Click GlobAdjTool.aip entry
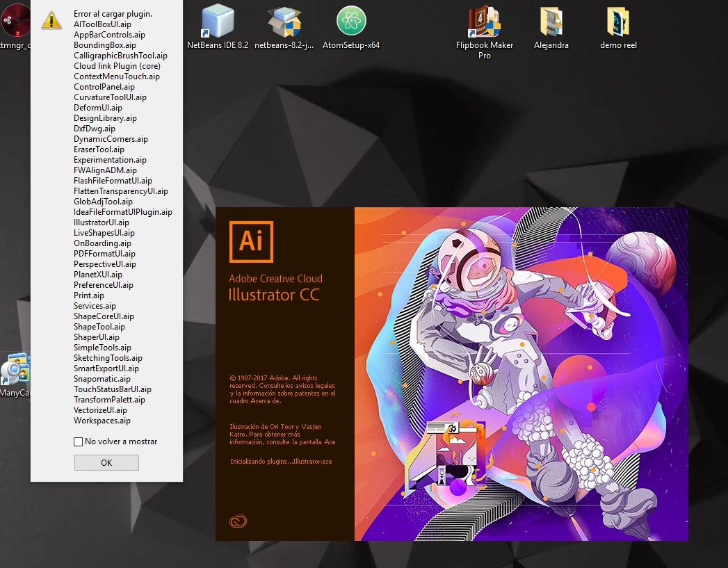This screenshot has width=728, height=568. [103, 202]
